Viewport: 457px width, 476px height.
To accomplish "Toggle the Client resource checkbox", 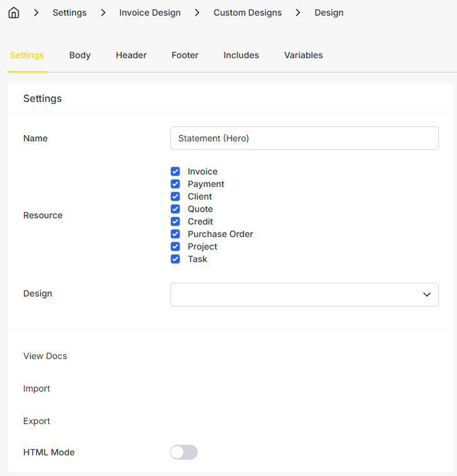I will tap(175, 196).
